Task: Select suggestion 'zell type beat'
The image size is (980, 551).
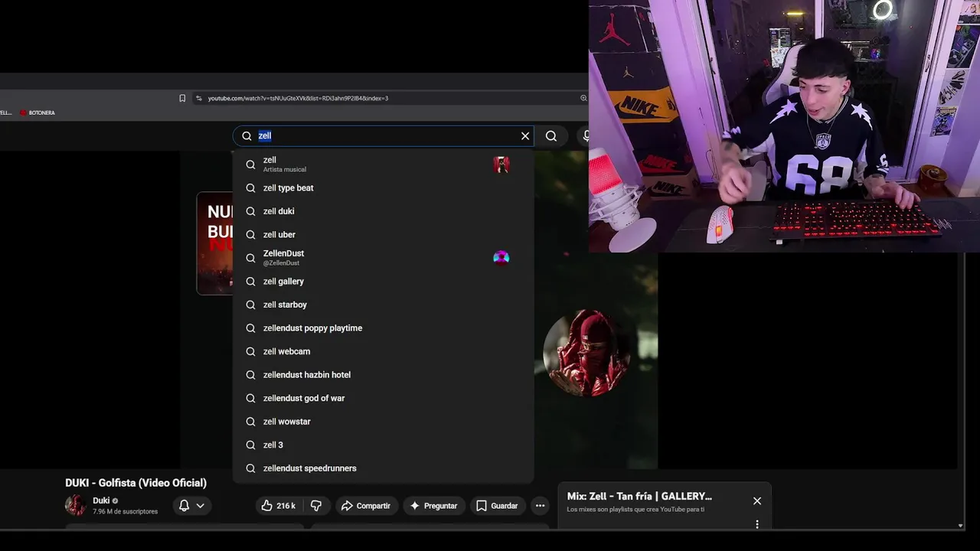Action: pos(383,187)
